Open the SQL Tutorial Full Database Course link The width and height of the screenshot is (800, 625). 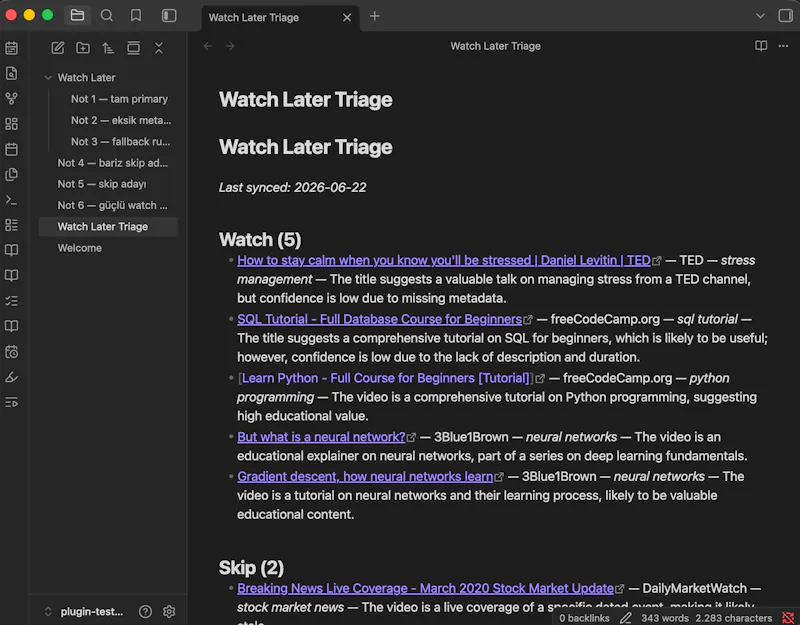click(x=379, y=319)
